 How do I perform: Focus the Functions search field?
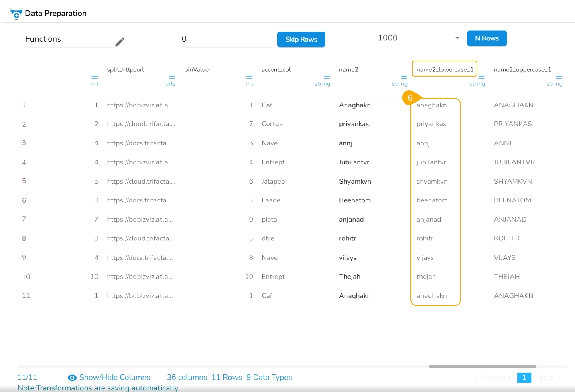click(x=69, y=39)
